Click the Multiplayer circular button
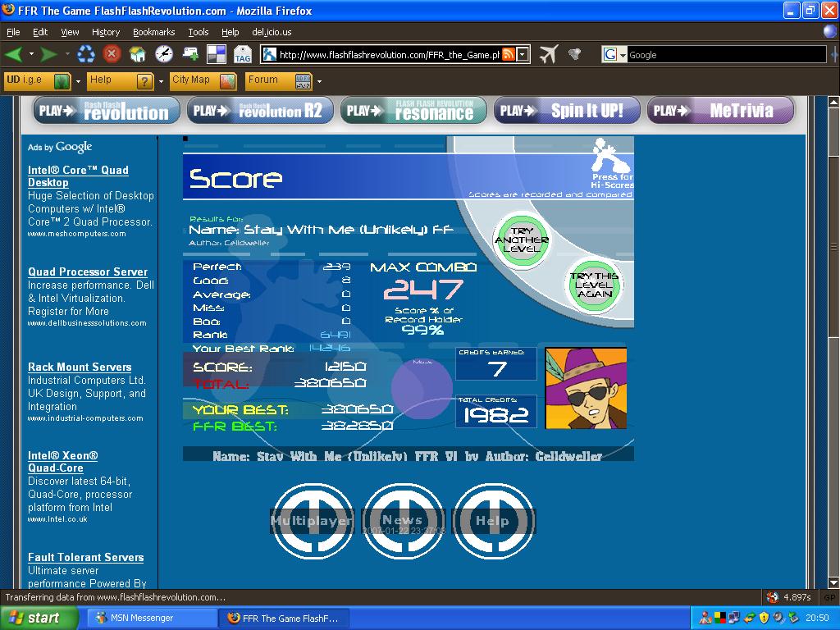Viewport: 840px width, 630px height. [313, 521]
